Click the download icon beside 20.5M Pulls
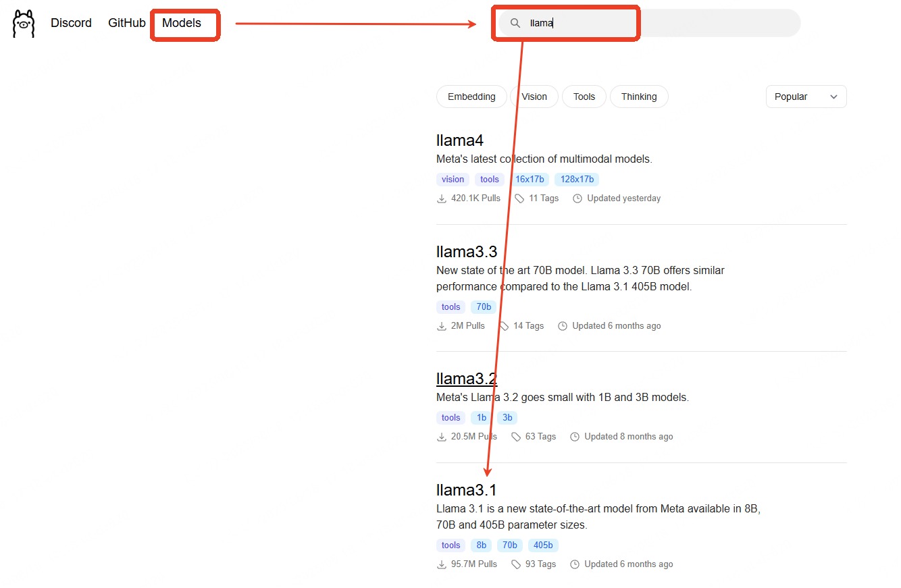 click(x=442, y=437)
